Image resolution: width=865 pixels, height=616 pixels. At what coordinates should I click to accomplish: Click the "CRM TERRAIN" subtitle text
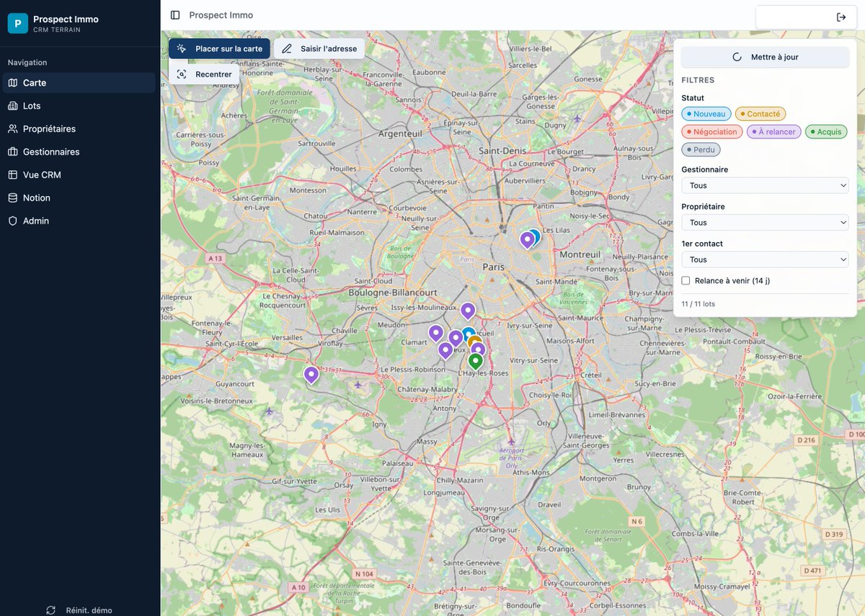tap(57, 30)
